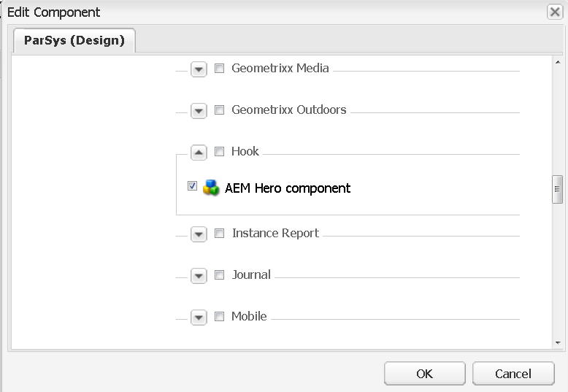
Task: Close the Edit Component dialog
Action: click(x=554, y=12)
